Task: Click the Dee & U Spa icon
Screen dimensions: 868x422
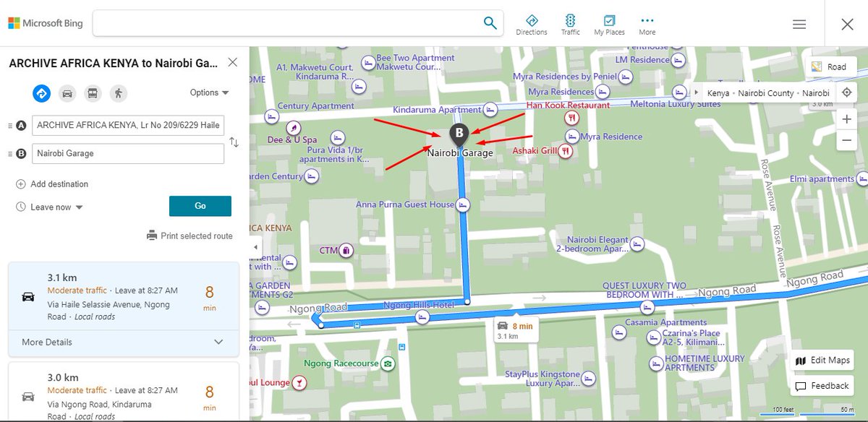Action: [294, 126]
